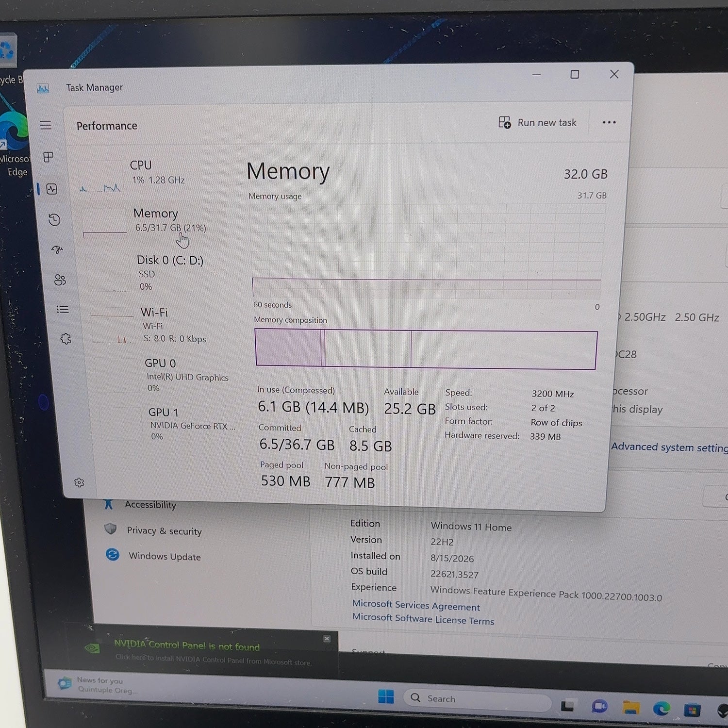Open Microsoft Edge on taskbar
The height and width of the screenshot is (728, 728).
click(661, 709)
